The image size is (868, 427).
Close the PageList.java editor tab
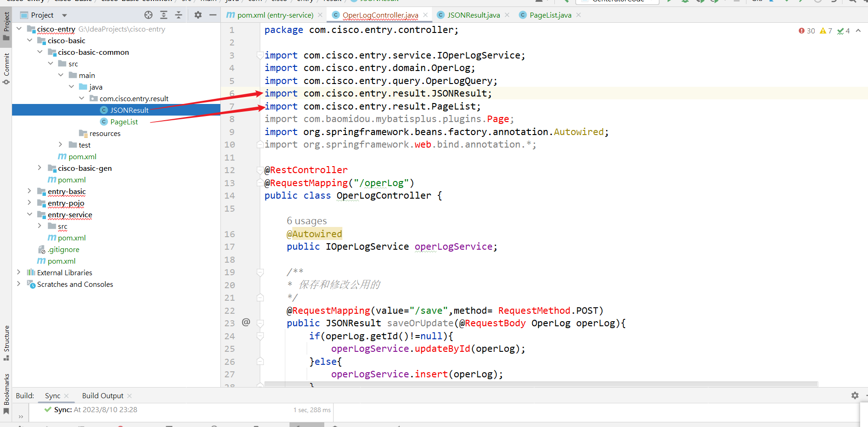click(x=579, y=15)
